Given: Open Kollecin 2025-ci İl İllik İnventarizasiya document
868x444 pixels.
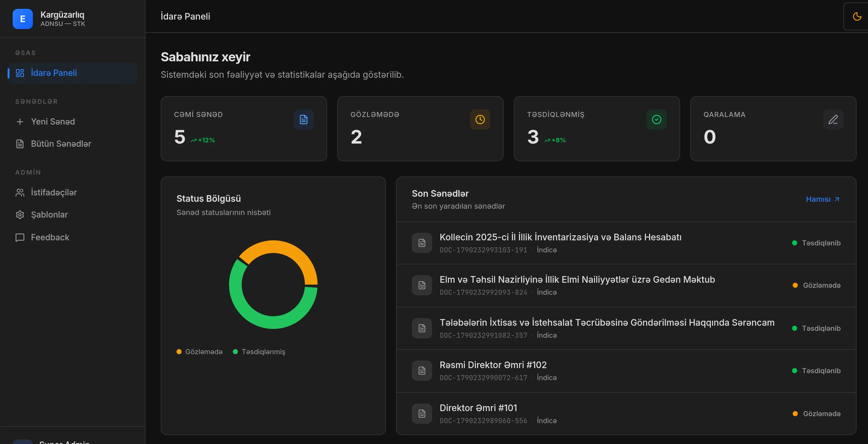Looking at the screenshot, I should 626,243.
